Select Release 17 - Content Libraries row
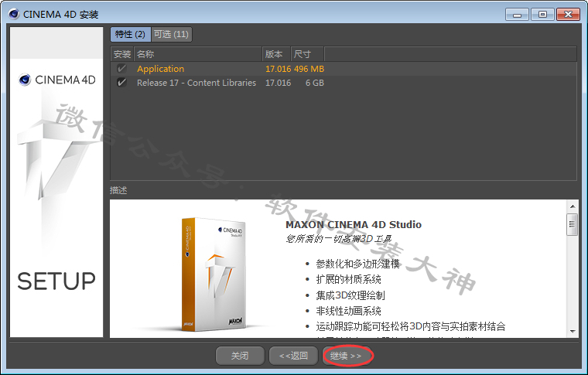 (x=344, y=83)
